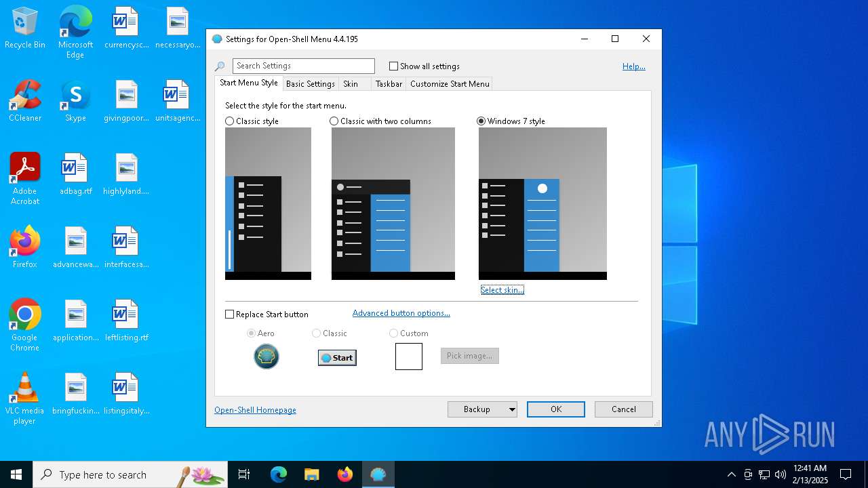Click the Pick image... button

point(470,356)
